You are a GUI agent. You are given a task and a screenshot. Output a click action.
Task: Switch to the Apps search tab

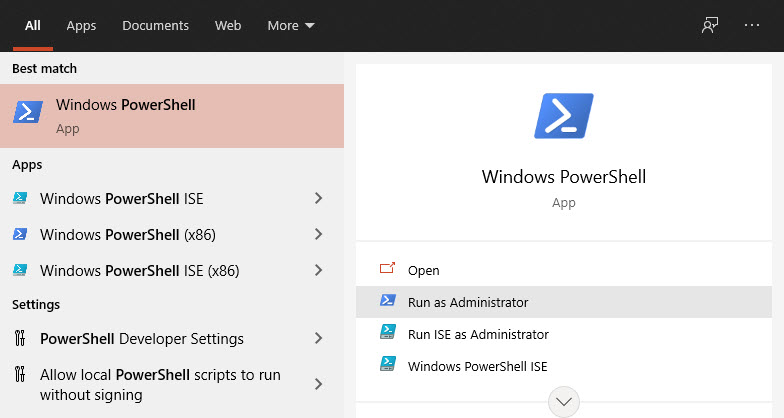(81, 25)
